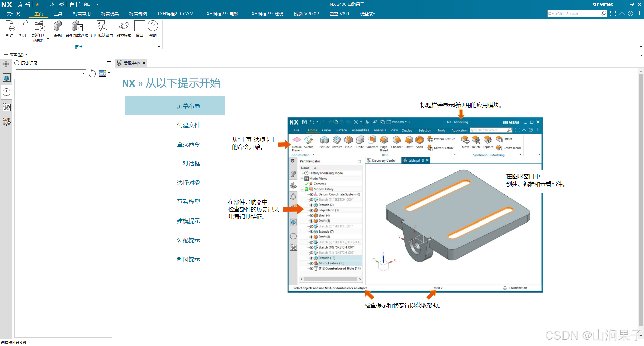Open the 屏幕布局 tip link
The image size is (644, 346).
pos(175,106)
